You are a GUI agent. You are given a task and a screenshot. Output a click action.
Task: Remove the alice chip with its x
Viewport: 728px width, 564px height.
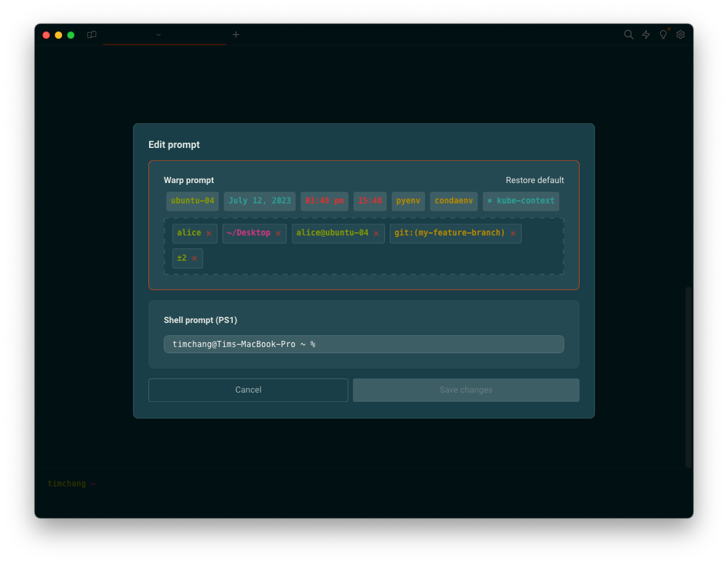[x=209, y=233]
